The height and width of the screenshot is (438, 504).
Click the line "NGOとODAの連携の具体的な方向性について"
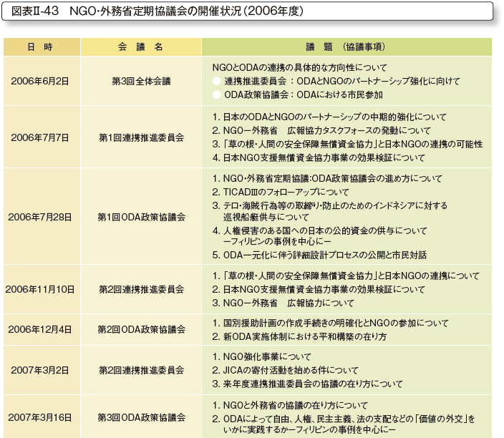click(299, 67)
